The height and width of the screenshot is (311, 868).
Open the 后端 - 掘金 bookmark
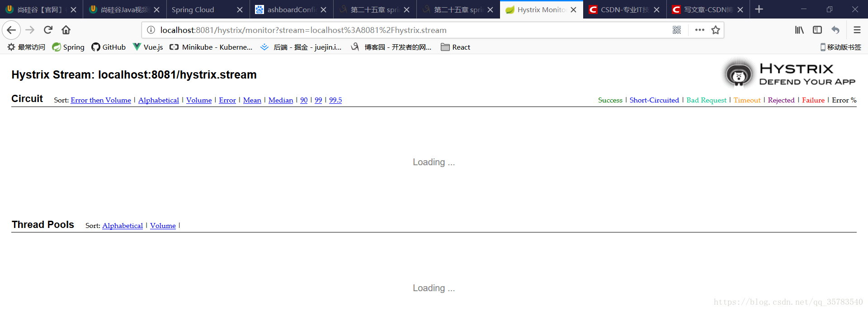click(x=301, y=47)
